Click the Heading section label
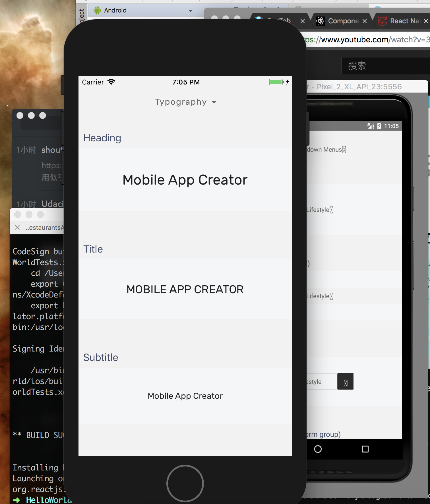Image resolution: width=430 pixels, height=504 pixels. click(102, 138)
